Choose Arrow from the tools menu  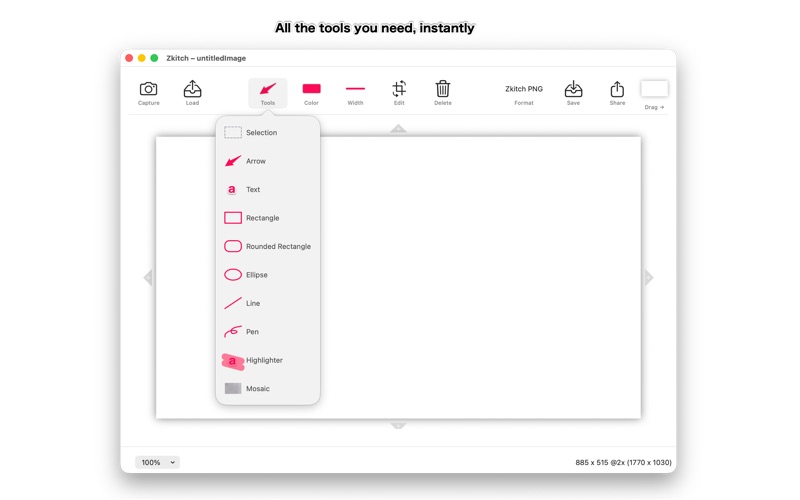coord(268,161)
